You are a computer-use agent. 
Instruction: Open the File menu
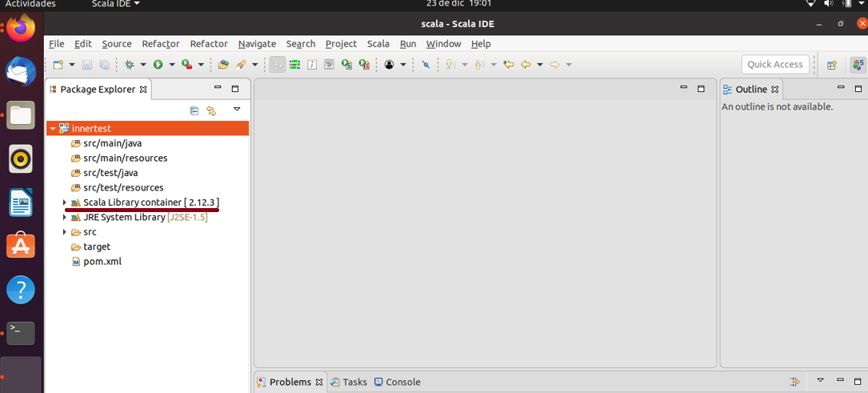(x=57, y=44)
